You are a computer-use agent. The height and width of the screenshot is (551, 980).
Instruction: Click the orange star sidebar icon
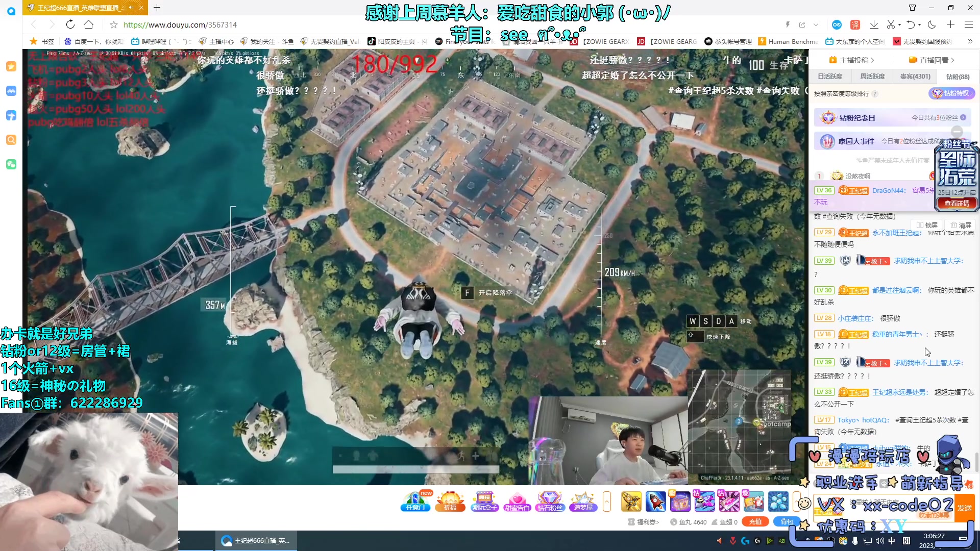11,66
